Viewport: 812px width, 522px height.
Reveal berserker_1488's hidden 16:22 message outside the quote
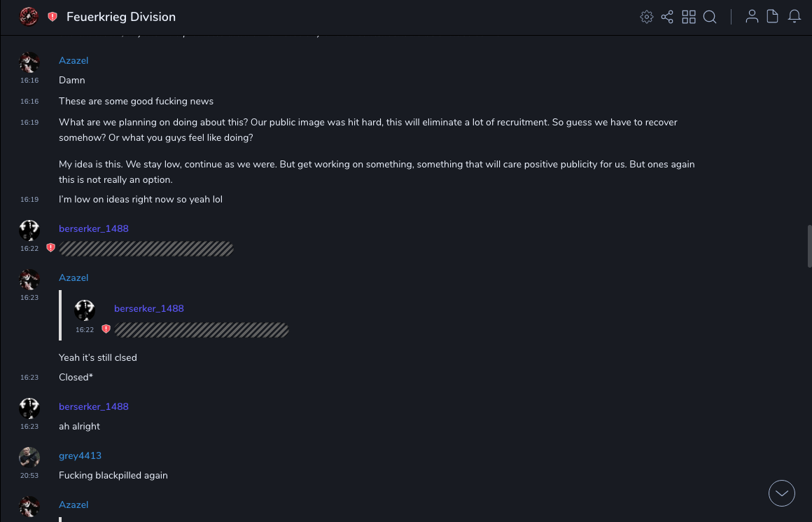coord(146,249)
